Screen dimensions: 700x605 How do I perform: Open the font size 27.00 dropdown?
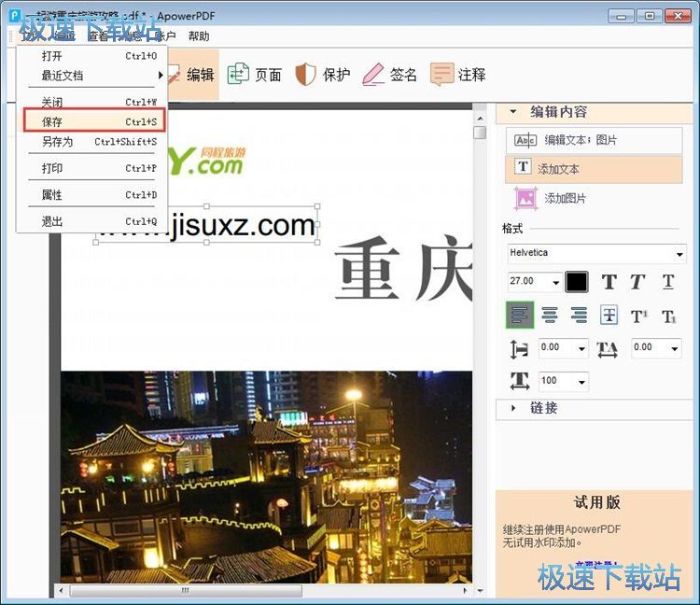tap(556, 282)
